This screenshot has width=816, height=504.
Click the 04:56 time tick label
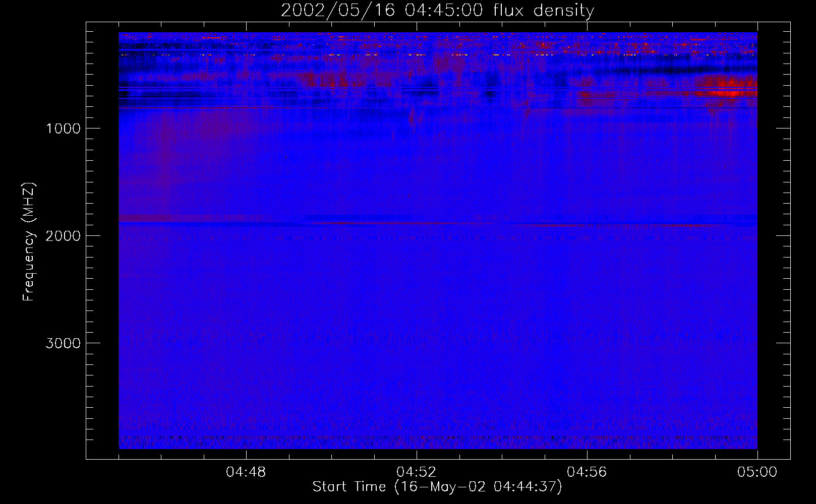pyautogui.click(x=587, y=472)
